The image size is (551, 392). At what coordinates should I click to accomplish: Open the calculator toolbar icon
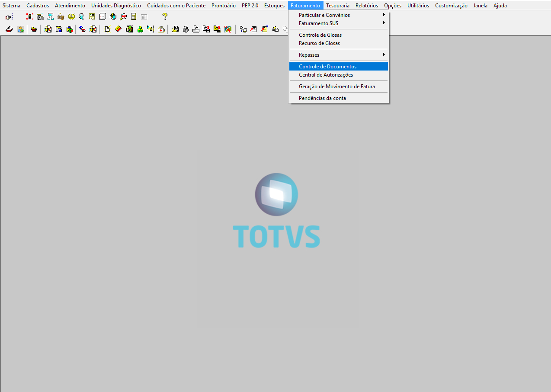point(134,16)
